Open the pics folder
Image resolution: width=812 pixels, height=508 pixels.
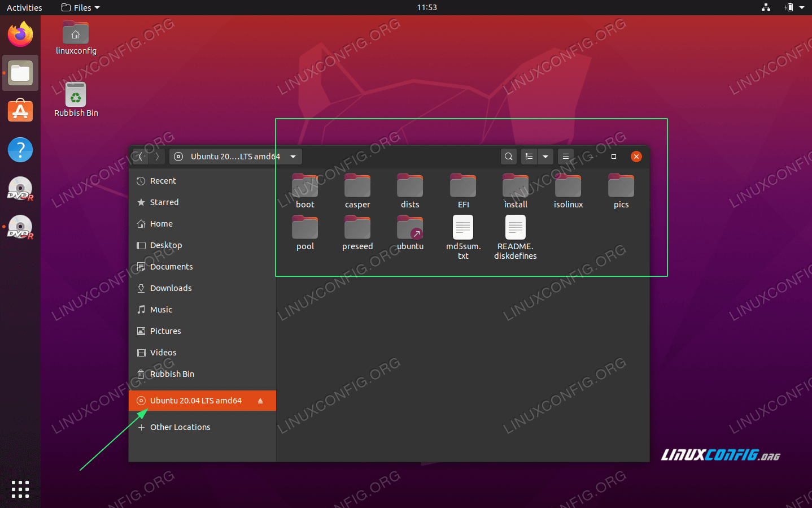pyautogui.click(x=621, y=191)
